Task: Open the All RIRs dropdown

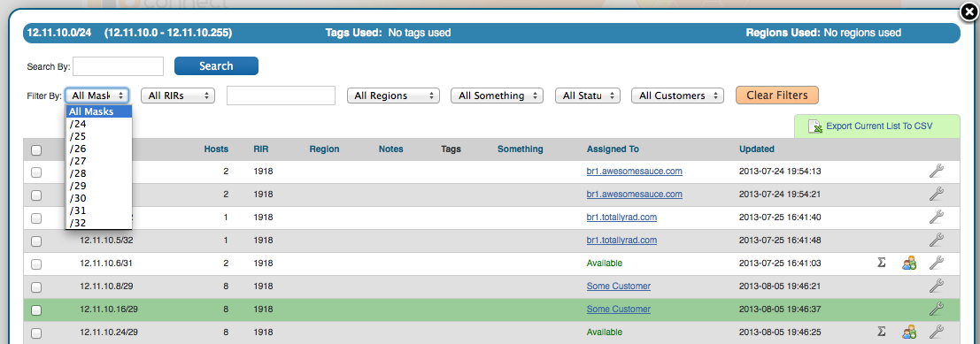Action: [178, 96]
